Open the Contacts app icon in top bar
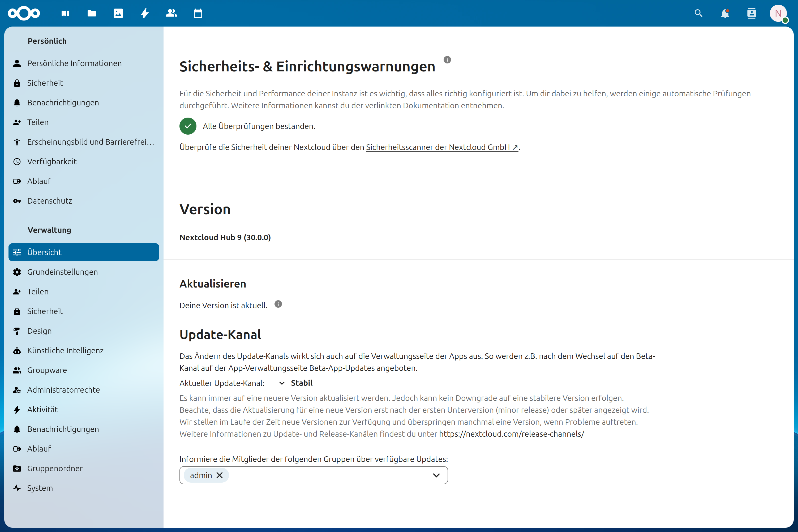 (171, 13)
